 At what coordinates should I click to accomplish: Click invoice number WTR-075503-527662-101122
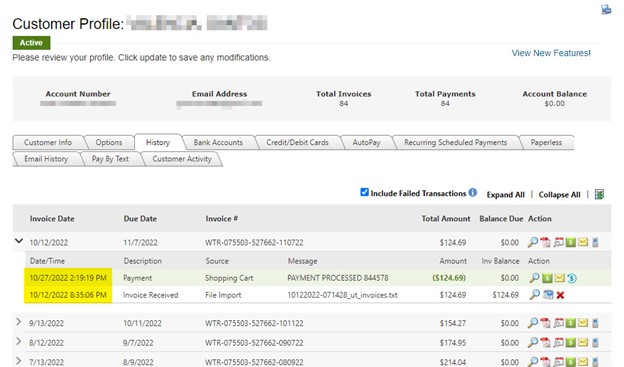click(x=254, y=323)
